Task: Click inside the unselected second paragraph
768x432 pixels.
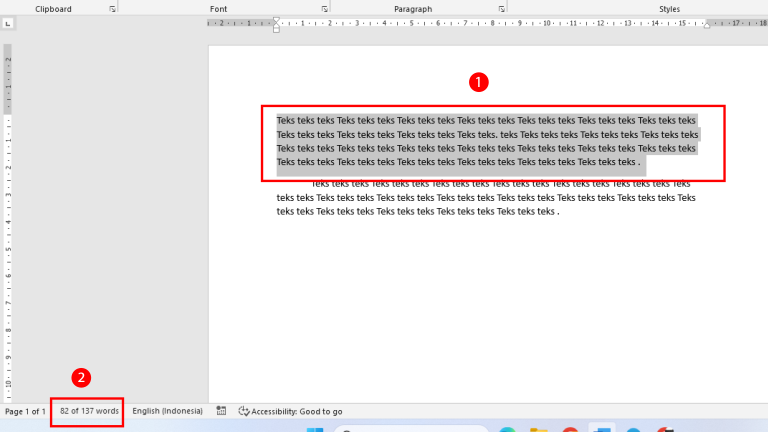Action: (486, 197)
